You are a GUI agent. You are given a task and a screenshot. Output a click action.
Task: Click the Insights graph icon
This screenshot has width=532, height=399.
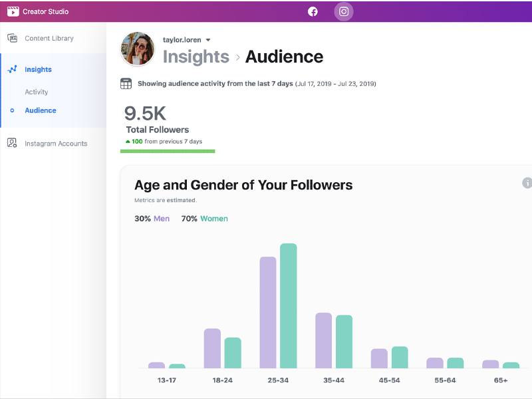[x=12, y=69]
